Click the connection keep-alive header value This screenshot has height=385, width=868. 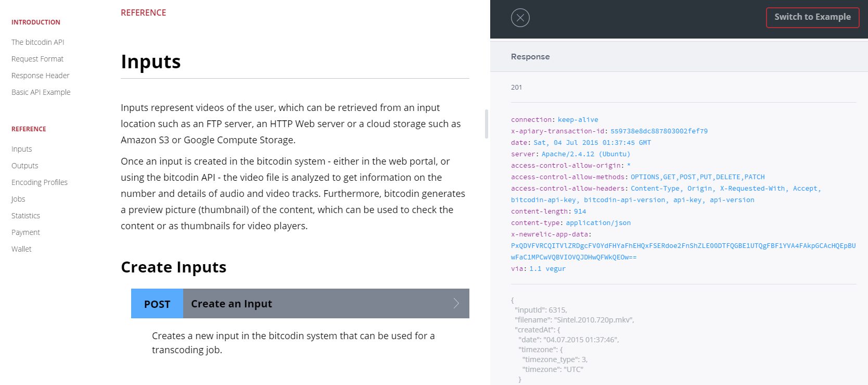[578, 120]
